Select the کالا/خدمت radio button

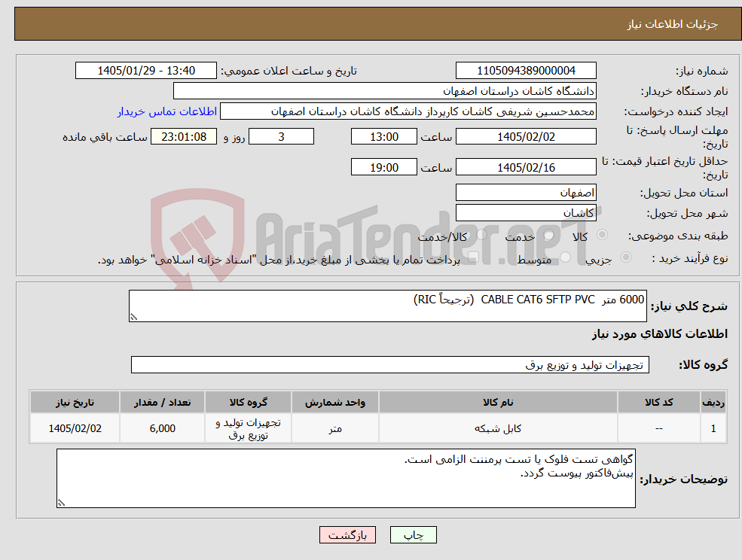click(481, 235)
